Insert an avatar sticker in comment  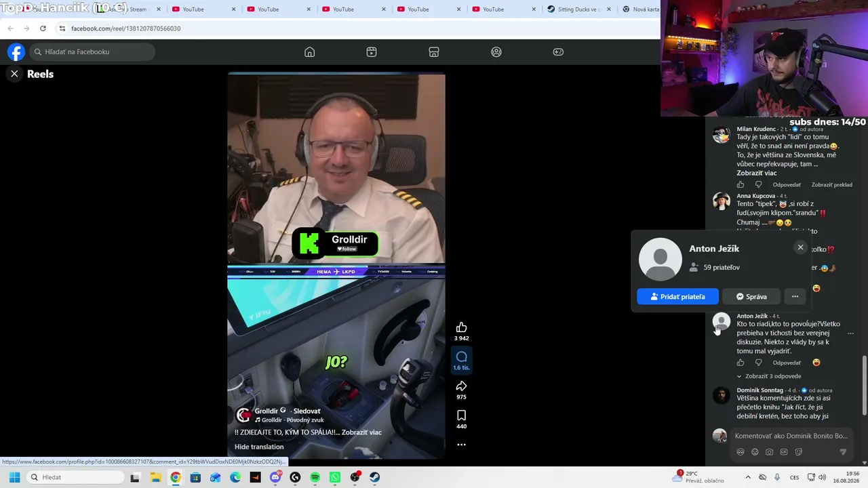pos(741,452)
